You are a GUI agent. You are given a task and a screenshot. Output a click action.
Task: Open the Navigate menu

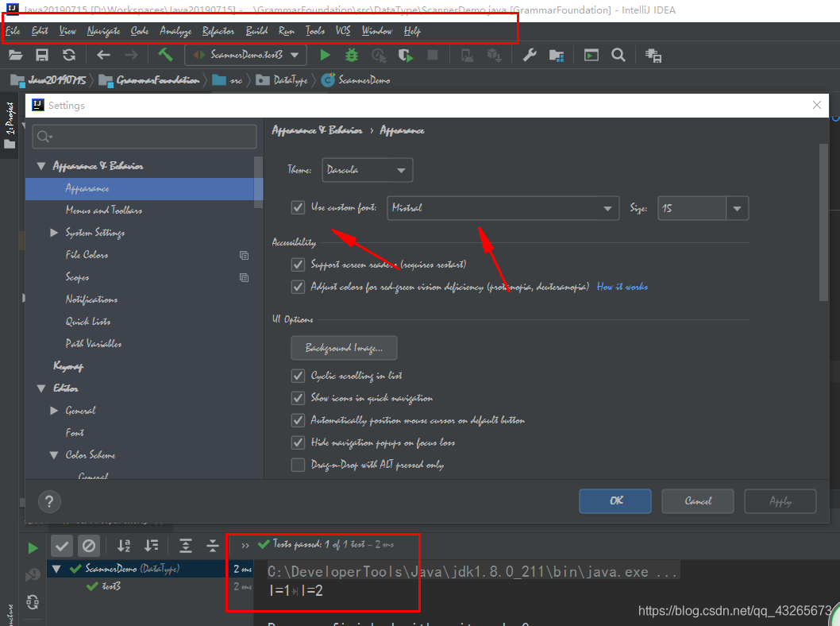point(103,31)
